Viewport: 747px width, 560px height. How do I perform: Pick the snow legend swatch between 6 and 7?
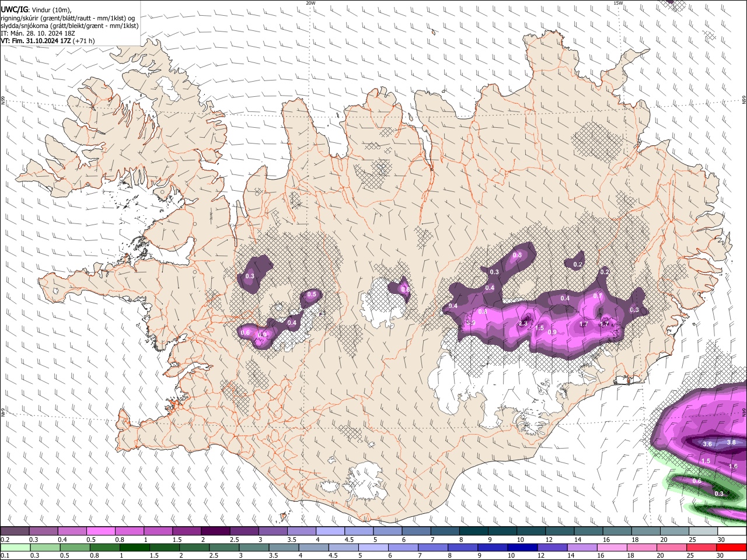[416, 531]
